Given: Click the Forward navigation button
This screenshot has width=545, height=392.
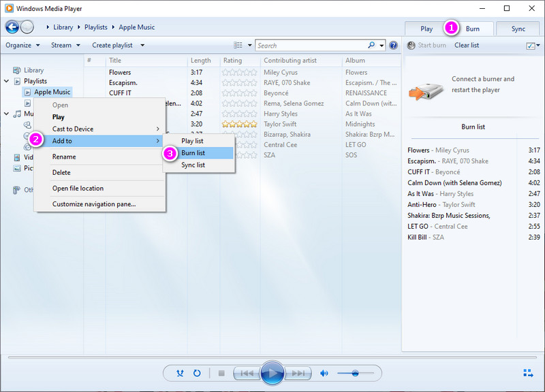Looking at the screenshot, I should click(x=27, y=27).
